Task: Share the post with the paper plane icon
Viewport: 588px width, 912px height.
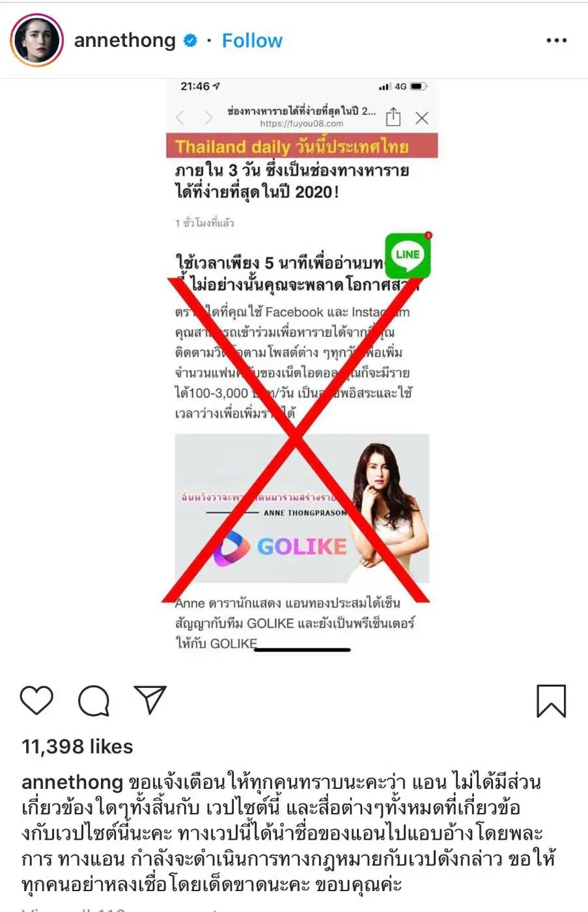Action: coord(150,700)
